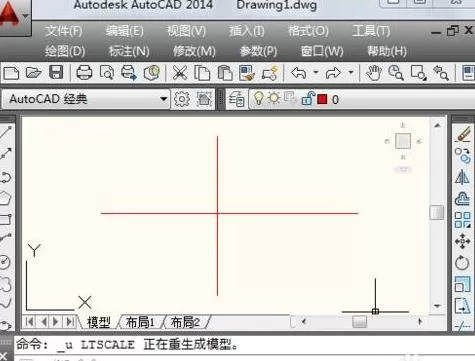
Task: Select the Scale tool
Action: (463, 284)
